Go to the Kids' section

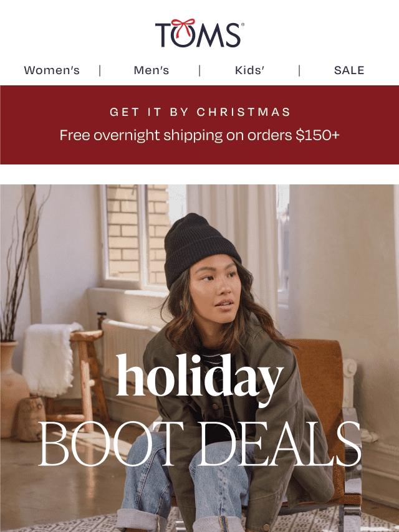coord(249,70)
